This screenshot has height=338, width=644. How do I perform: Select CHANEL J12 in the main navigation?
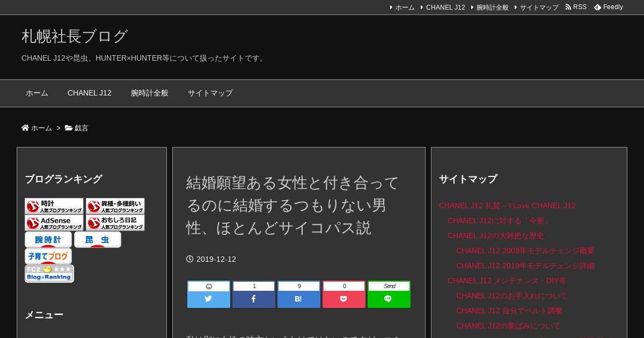coord(90,93)
